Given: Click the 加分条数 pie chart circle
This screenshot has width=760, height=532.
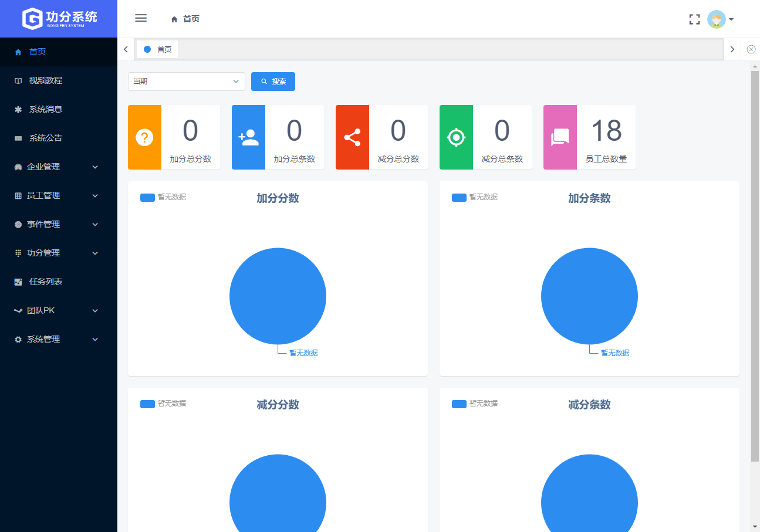Looking at the screenshot, I should point(589,296).
